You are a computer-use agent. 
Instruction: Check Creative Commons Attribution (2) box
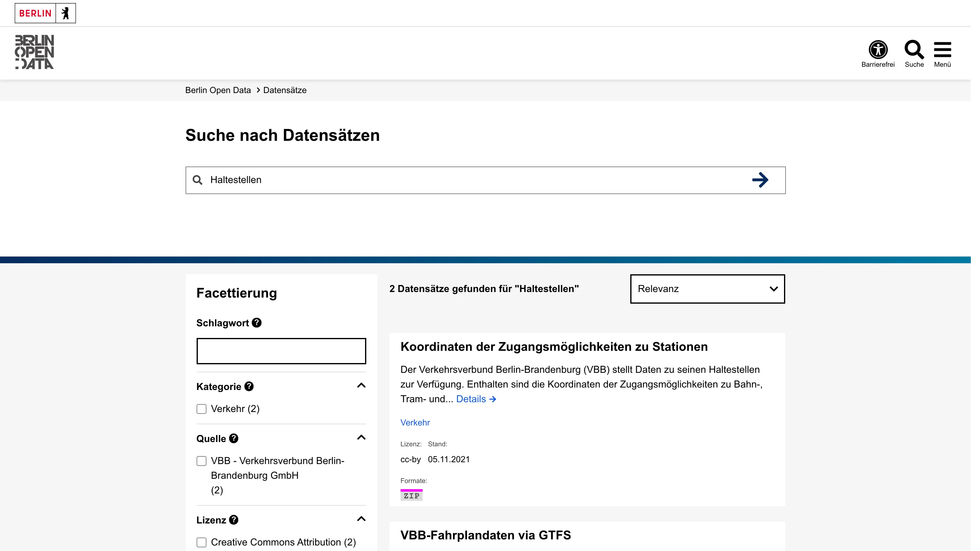[201, 542]
